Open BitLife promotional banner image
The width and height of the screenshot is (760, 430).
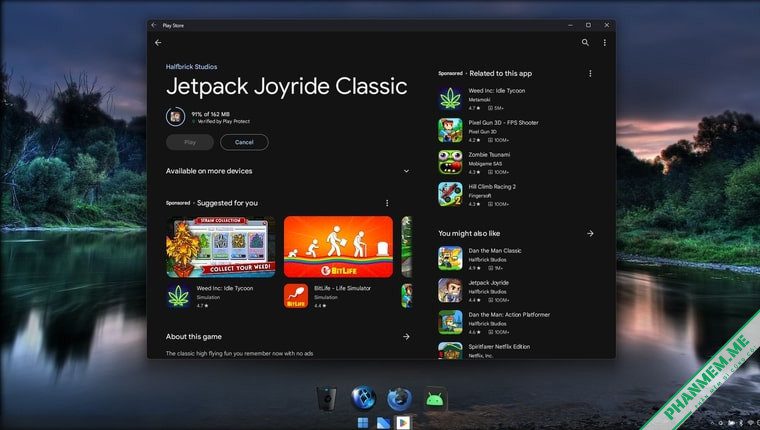(x=338, y=247)
